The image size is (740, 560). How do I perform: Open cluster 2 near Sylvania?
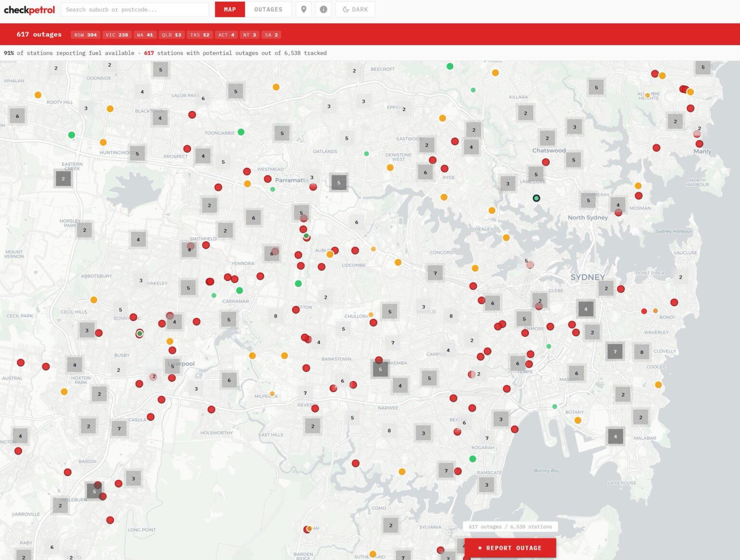(x=391, y=525)
